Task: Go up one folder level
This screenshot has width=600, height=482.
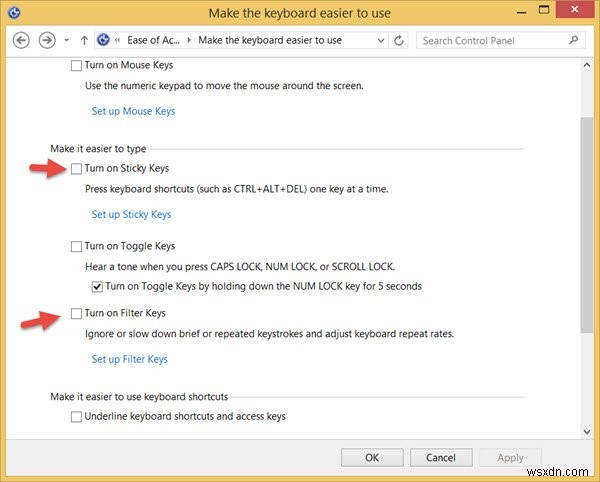Action: point(84,41)
